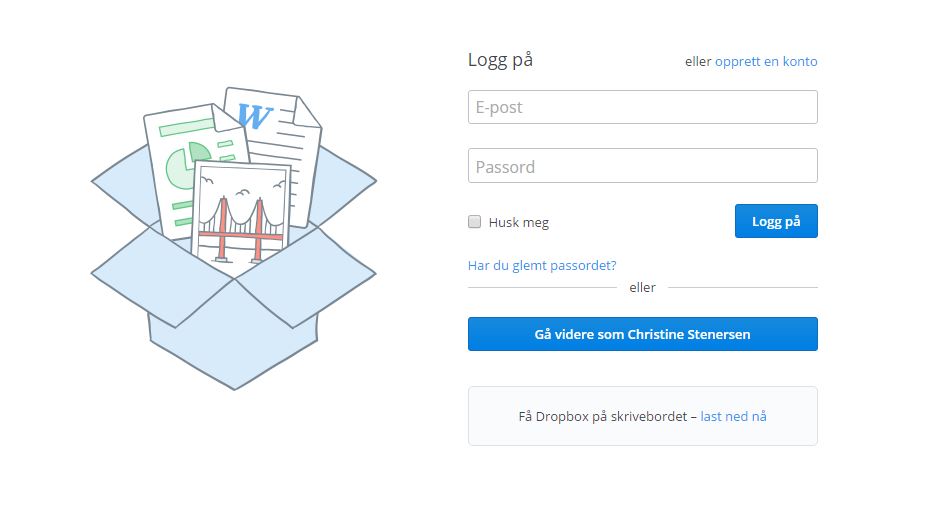The image size is (929, 513).
Task: Click the "eller" divider between login options
Action: coord(642,288)
